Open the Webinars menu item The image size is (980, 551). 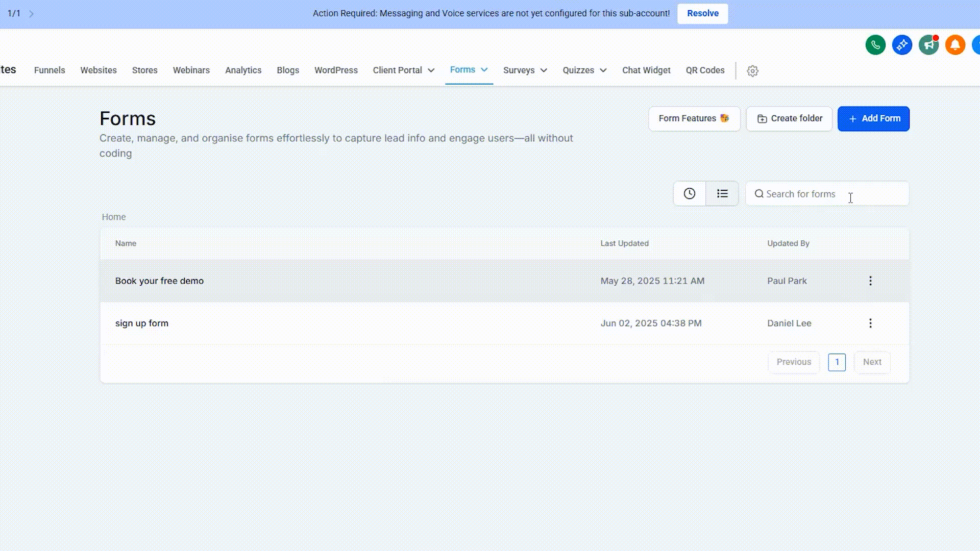(x=191, y=70)
